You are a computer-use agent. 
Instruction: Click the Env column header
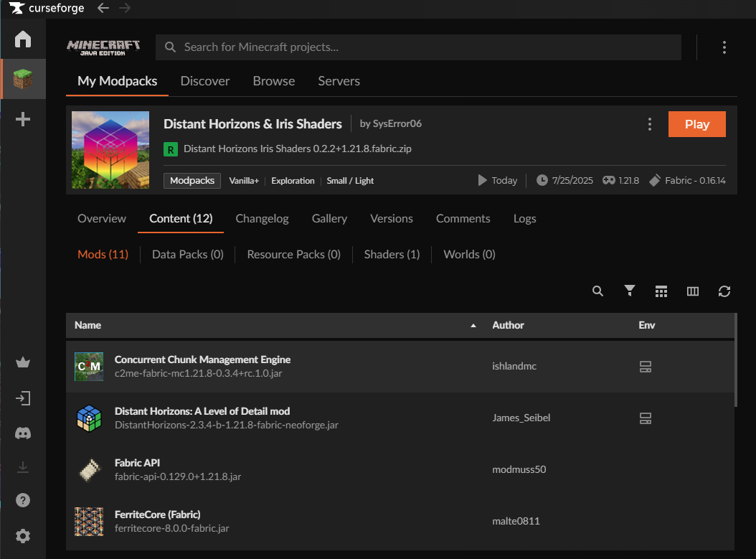coord(646,325)
